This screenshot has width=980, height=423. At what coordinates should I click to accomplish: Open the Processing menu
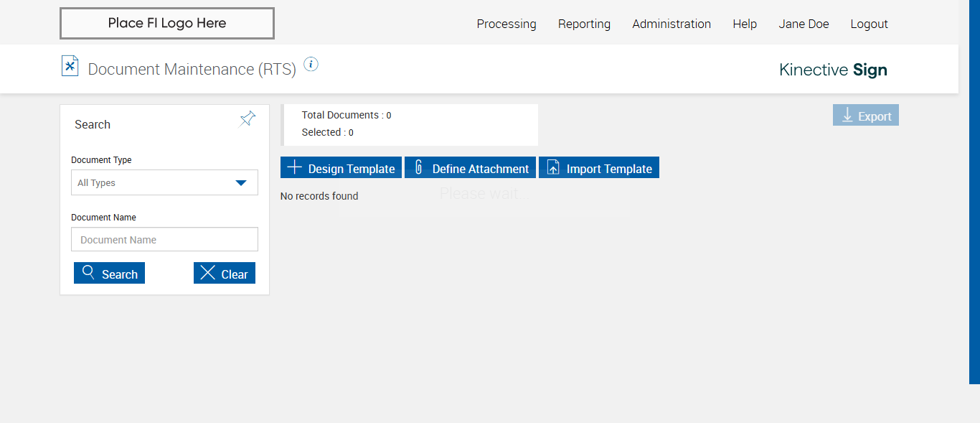[x=507, y=24]
